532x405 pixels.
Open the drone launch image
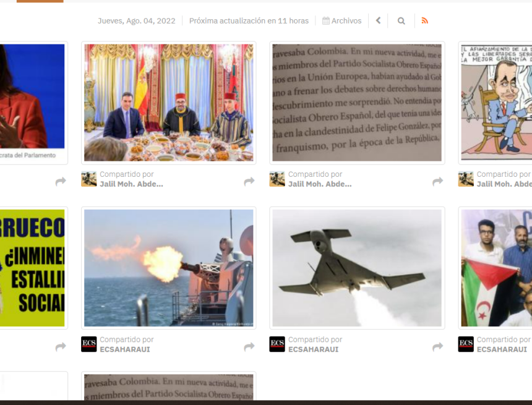pyautogui.click(x=357, y=268)
